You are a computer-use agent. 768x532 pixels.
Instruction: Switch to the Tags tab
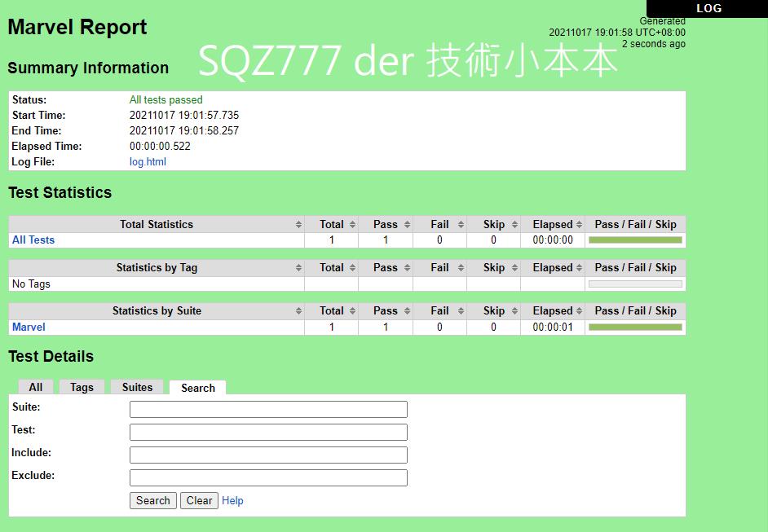pyautogui.click(x=82, y=387)
